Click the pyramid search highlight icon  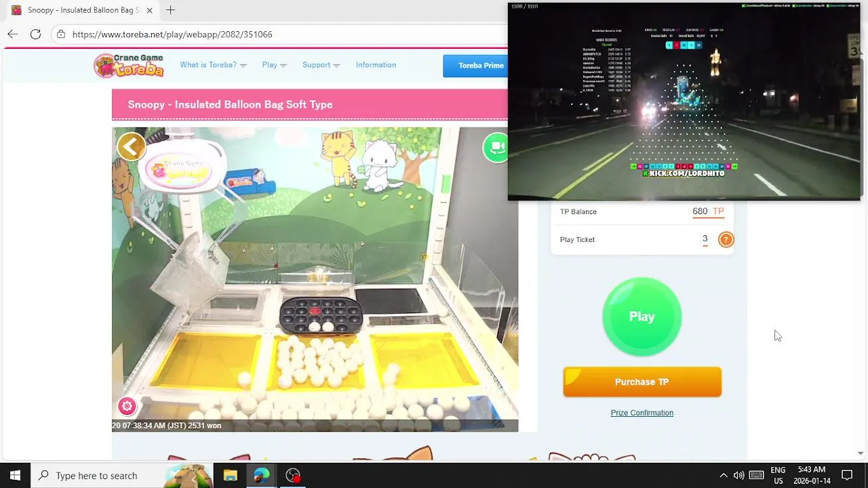tap(188, 475)
